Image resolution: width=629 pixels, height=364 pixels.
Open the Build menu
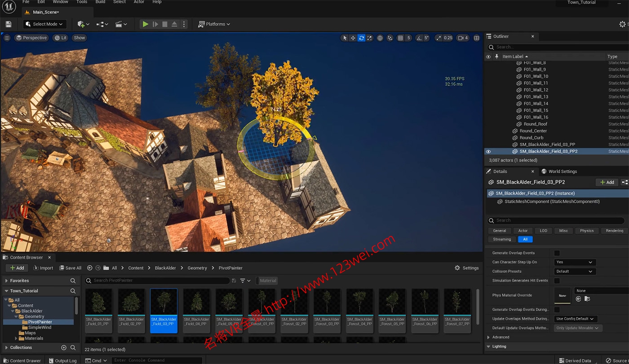click(x=100, y=2)
